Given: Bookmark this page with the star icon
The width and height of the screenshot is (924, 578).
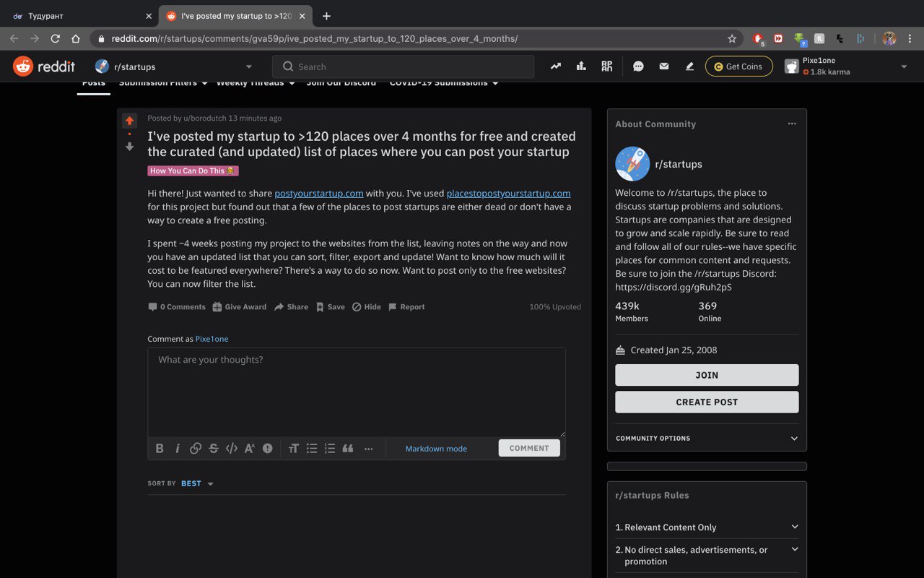Looking at the screenshot, I should tap(732, 38).
